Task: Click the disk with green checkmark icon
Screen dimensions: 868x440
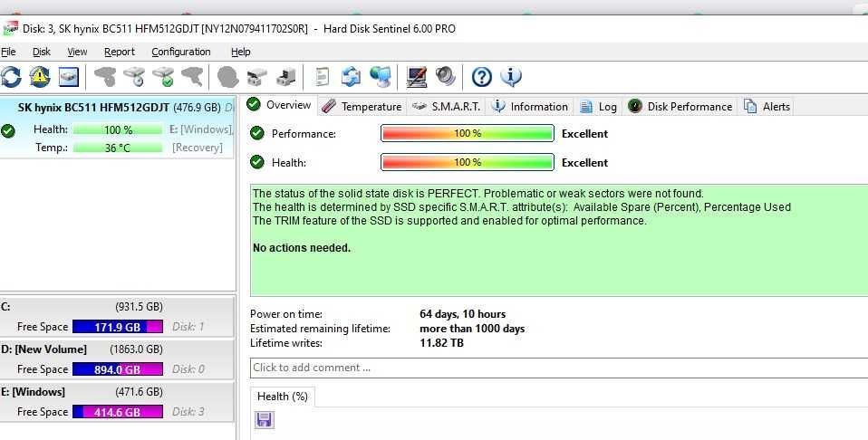Action: 163,76
